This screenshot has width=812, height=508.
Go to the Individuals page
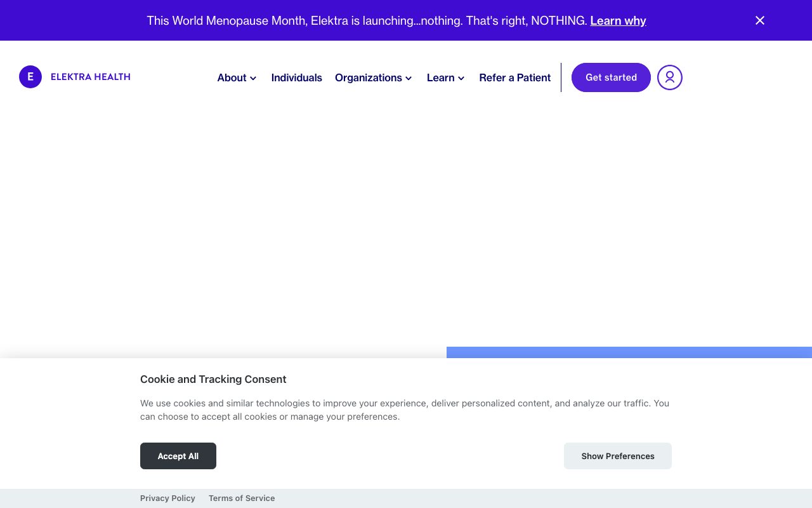point(297,77)
